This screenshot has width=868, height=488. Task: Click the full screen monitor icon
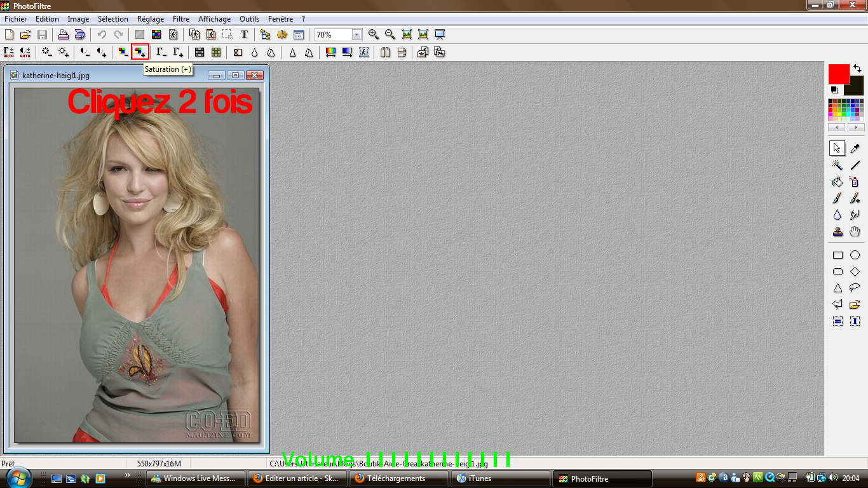[x=440, y=35]
